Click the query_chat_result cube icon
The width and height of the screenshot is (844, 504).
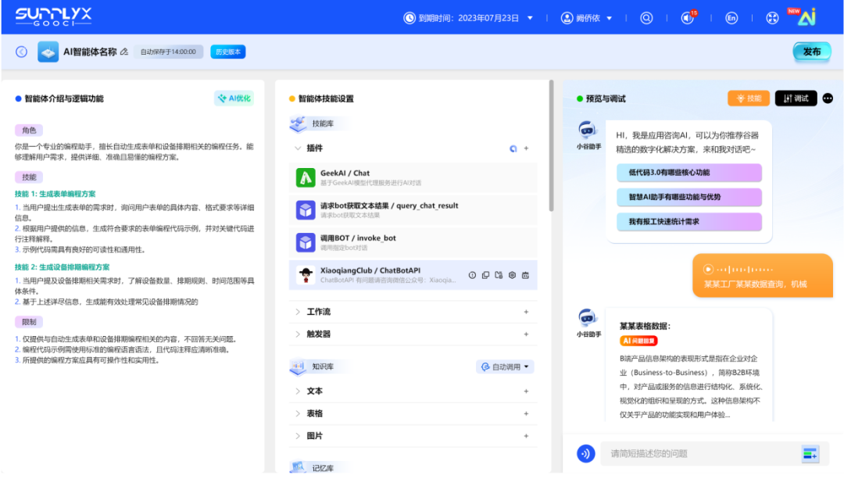pos(306,210)
